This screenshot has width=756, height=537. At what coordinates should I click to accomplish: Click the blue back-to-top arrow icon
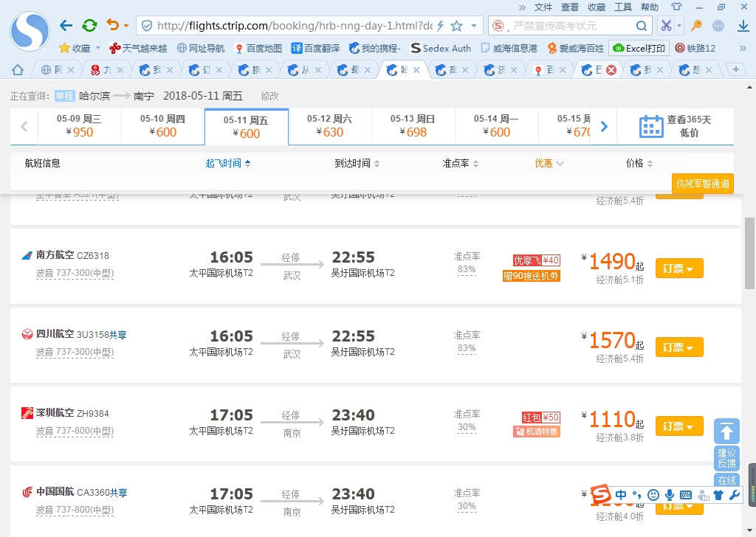[726, 431]
